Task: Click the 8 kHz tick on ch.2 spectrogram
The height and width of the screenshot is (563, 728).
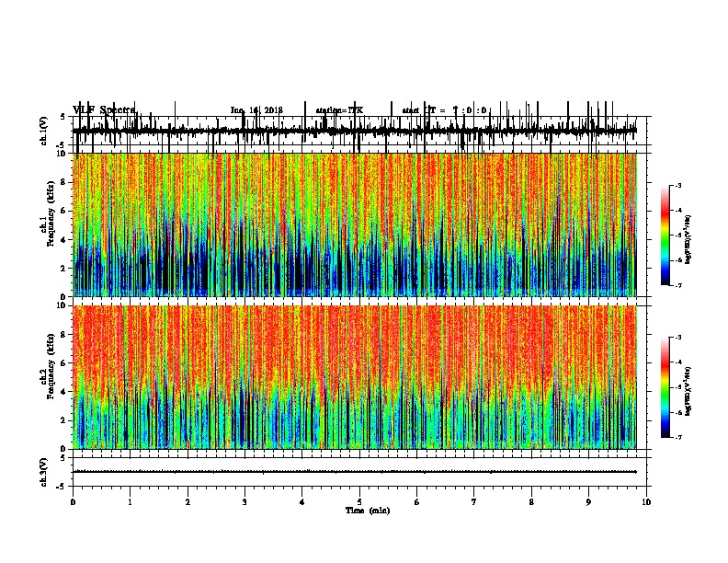Action: [x=64, y=335]
